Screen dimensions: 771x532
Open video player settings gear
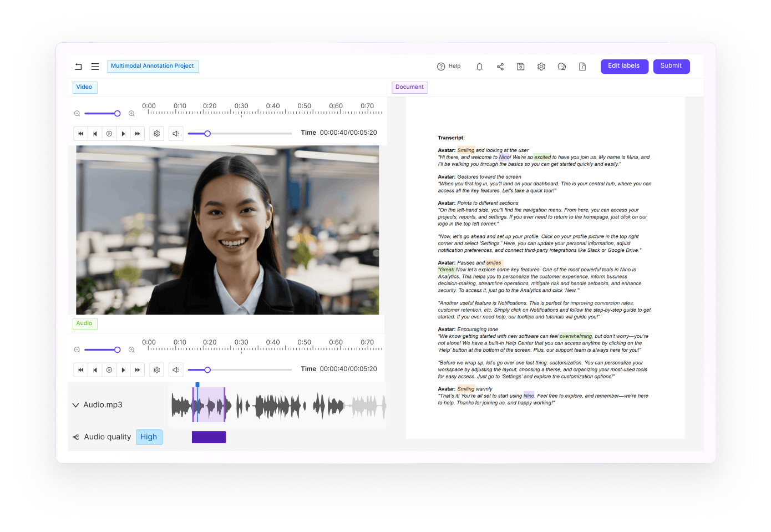(x=157, y=134)
